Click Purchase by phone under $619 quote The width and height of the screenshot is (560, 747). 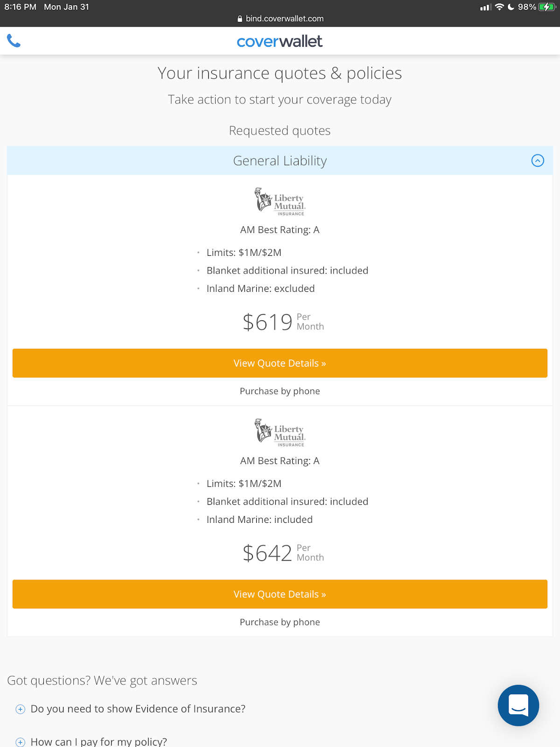coord(280,391)
